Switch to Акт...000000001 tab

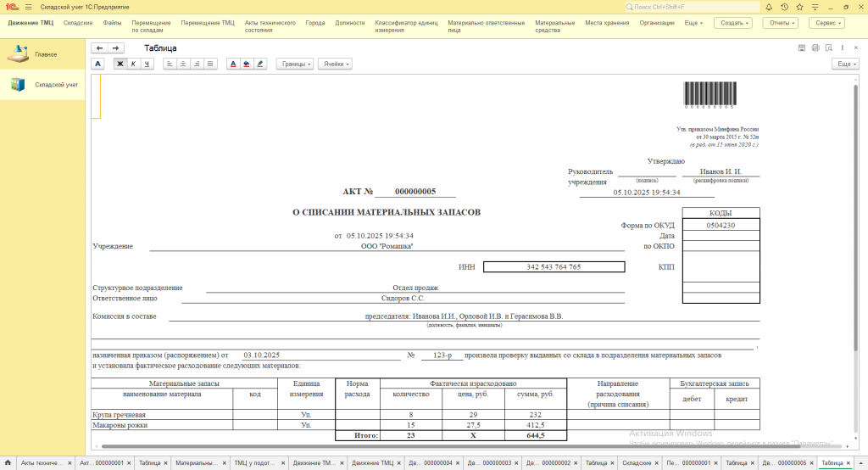coord(102,463)
